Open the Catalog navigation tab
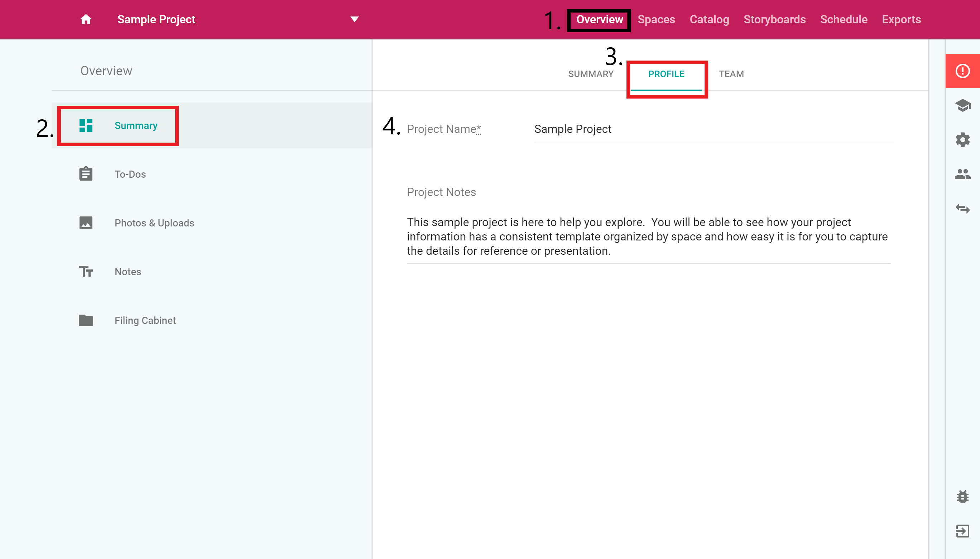Image resolution: width=980 pixels, height=559 pixels. (709, 20)
